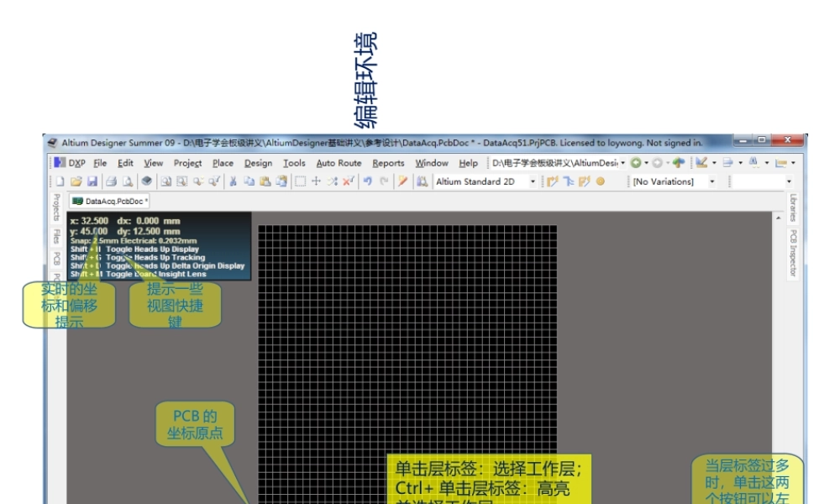The width and height of the screenshot is (840, 504).
Task: Click the Rubber Stamp paste icon
Action: click(x=281, y=181)
